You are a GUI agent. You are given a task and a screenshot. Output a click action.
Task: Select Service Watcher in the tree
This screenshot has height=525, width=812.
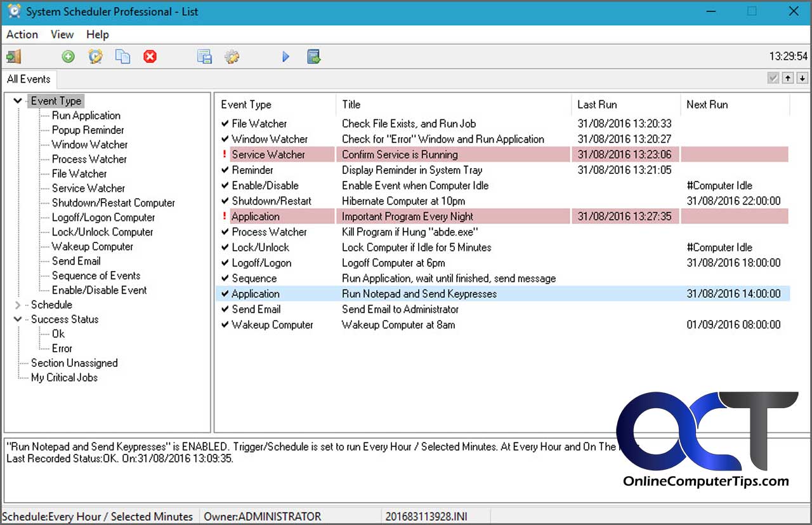(x=88, y=189)
